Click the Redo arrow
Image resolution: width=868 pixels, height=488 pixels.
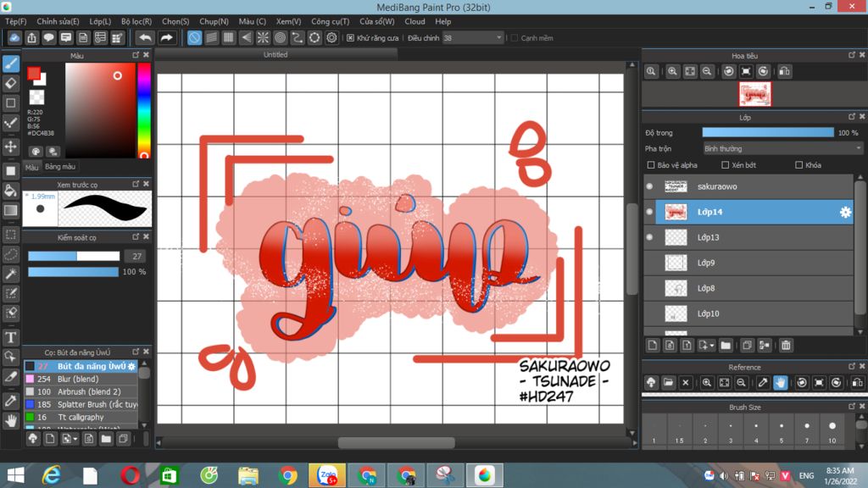click(x=166, y=37)
